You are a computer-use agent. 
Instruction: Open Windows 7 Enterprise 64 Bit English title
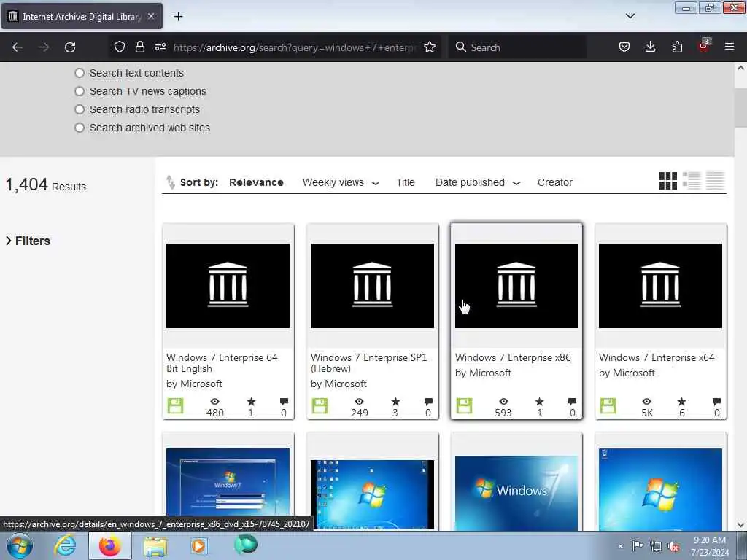[222, 363]
